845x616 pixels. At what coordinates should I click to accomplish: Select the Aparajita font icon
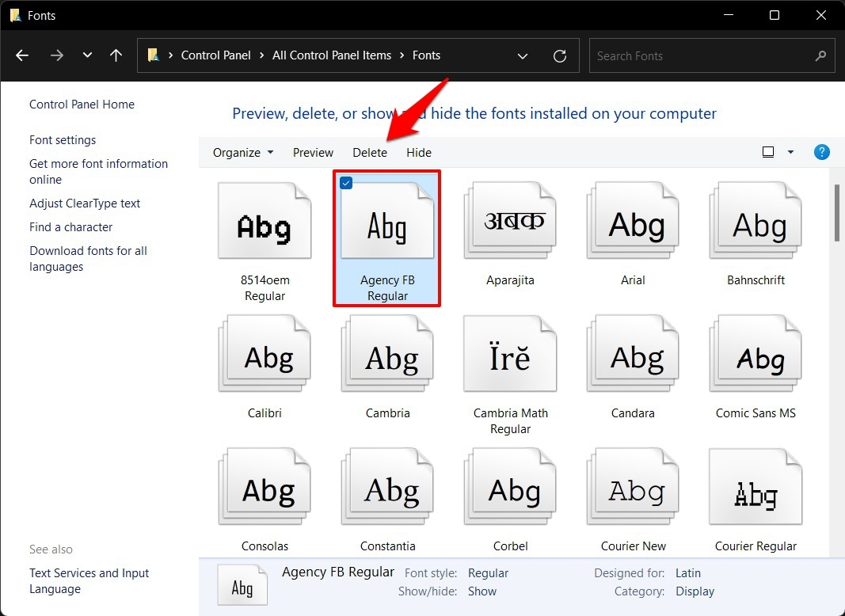pyautogui.click(x=510, y=221)
